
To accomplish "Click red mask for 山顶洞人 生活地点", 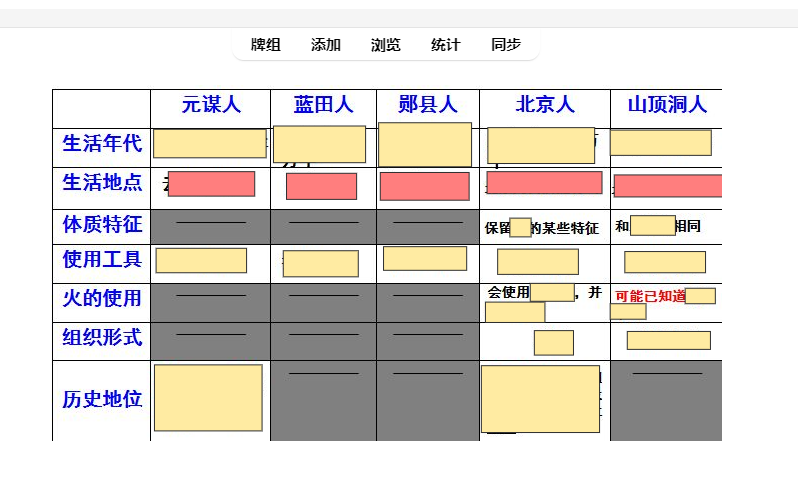I will click(x=668, y=185).
